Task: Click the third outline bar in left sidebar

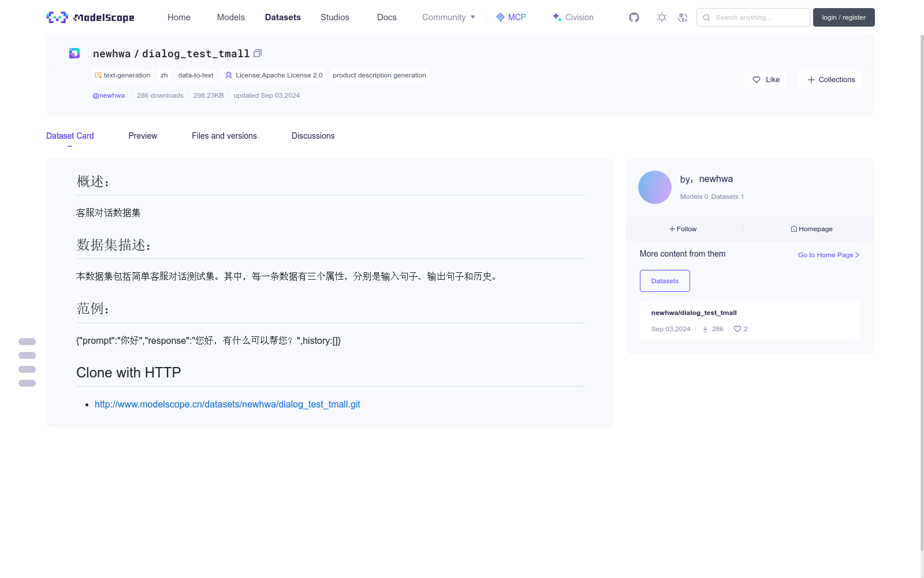Action: coord(27,369)
